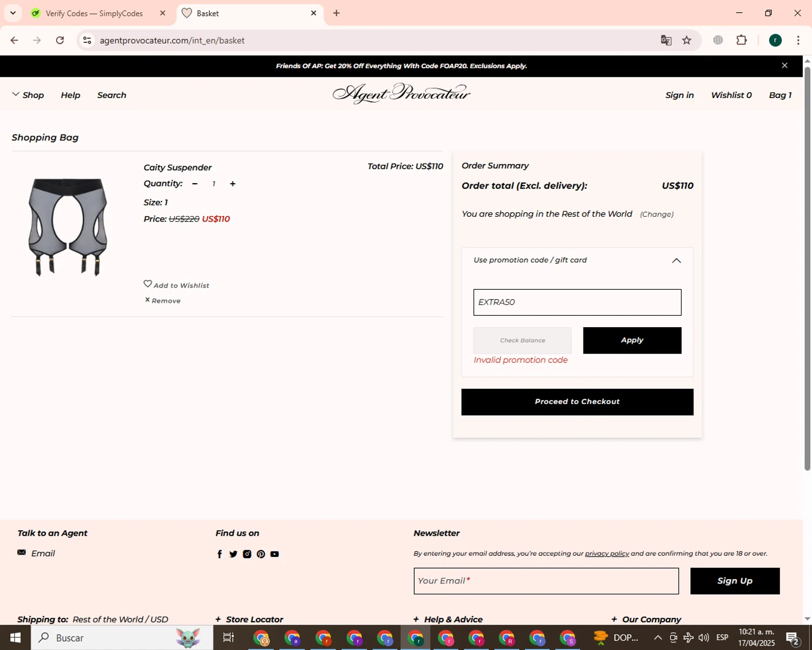Open the Chrome profile avatar
This screenshot has height=650, width=812.
pyautogui.click(x=775, y=40)
